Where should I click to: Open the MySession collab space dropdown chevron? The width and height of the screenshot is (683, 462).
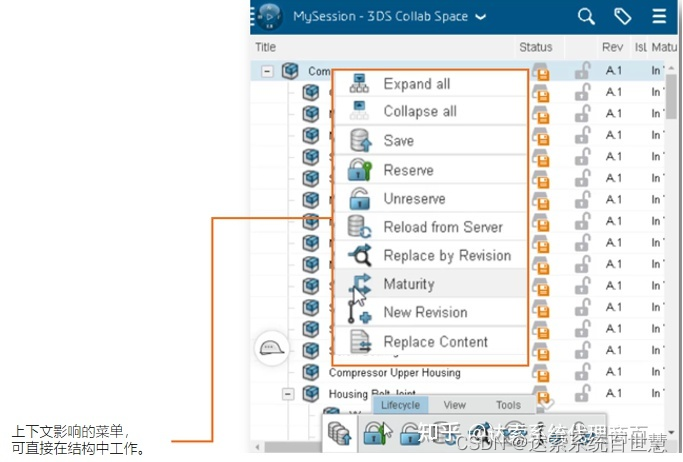point(480,17)
